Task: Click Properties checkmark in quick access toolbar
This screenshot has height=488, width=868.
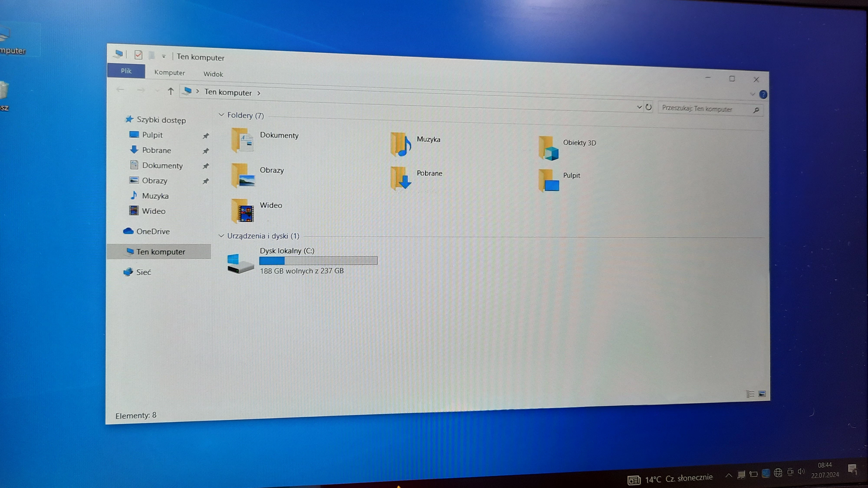Action: tap(138, 55)
